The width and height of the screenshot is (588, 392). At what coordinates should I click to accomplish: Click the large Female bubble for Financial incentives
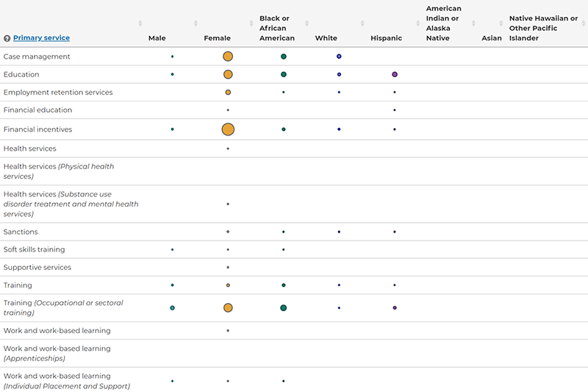coord(228,129)
